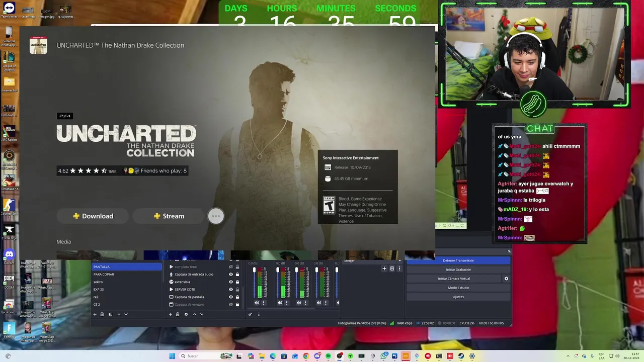Viewport: 644px width, 362px height.
Task: Click Modo Estudio button
Action: [x=458, y=288]
